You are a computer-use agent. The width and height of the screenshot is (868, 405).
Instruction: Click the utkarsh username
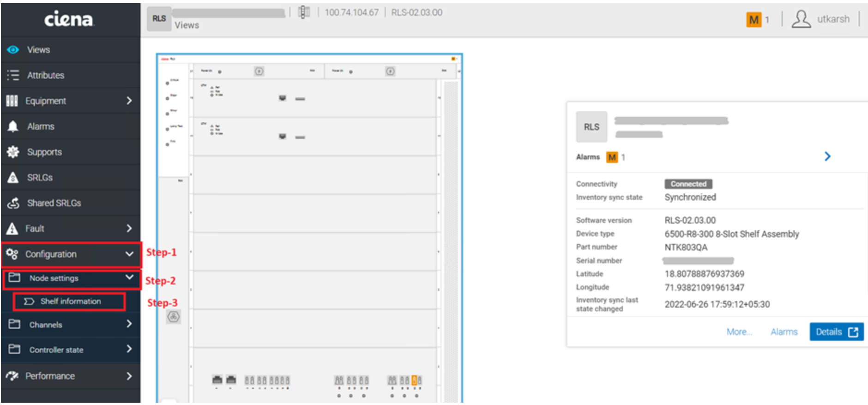[x=833, y=19]
